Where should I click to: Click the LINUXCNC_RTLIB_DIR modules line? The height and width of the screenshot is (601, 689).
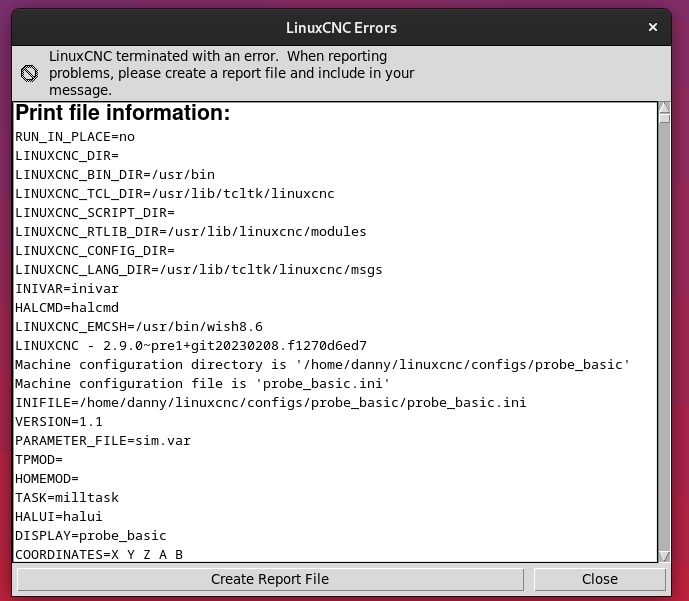[191, 232]
